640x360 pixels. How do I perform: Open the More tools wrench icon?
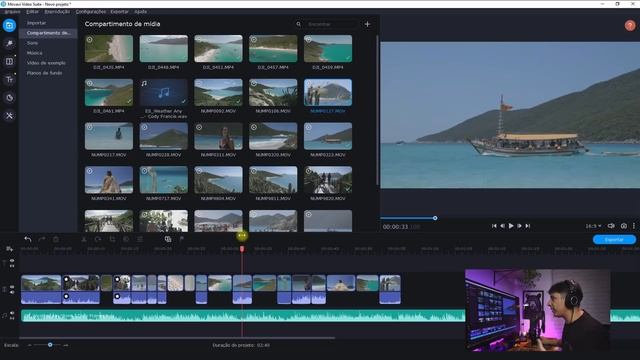click(9, 116)
